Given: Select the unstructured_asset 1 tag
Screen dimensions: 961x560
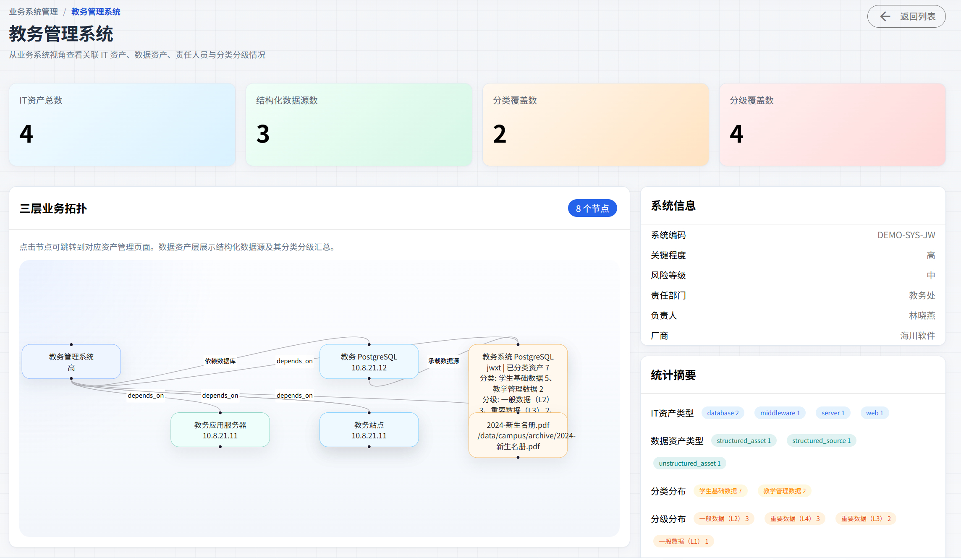Looking at the screenshot, I should [689, 464].
